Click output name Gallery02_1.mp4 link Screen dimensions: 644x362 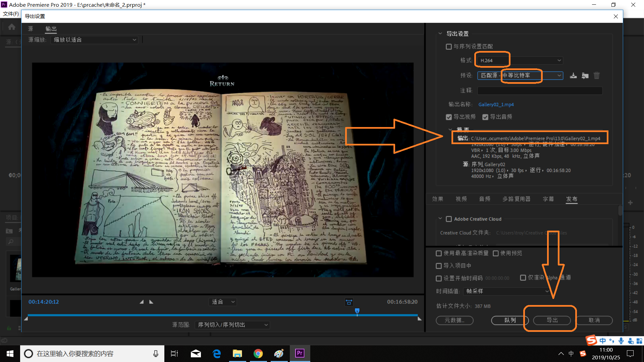(x=496, y=105)
